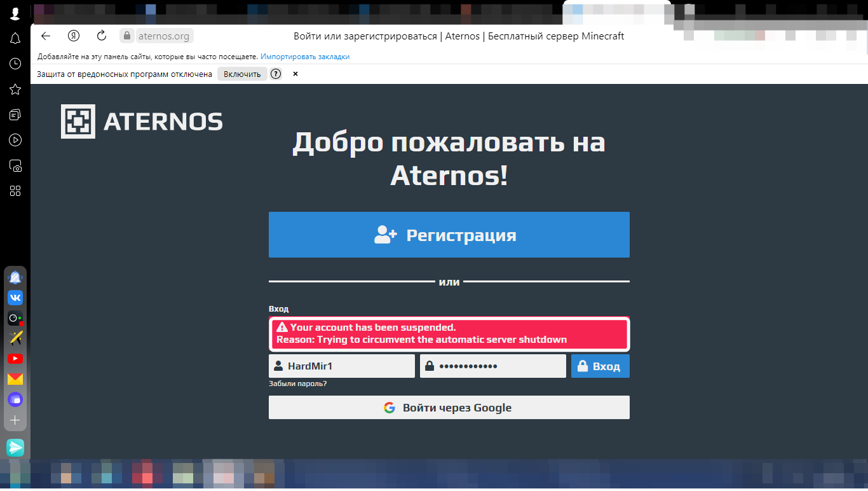Open the yellow airplane app icon
Viewport: 868px width, 491px height.
pos(15,338)
